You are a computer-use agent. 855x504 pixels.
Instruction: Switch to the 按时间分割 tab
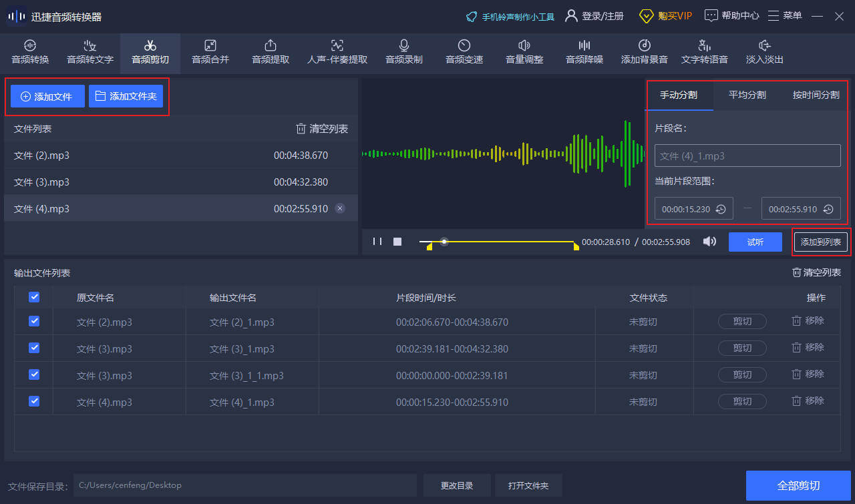[816, 95]
